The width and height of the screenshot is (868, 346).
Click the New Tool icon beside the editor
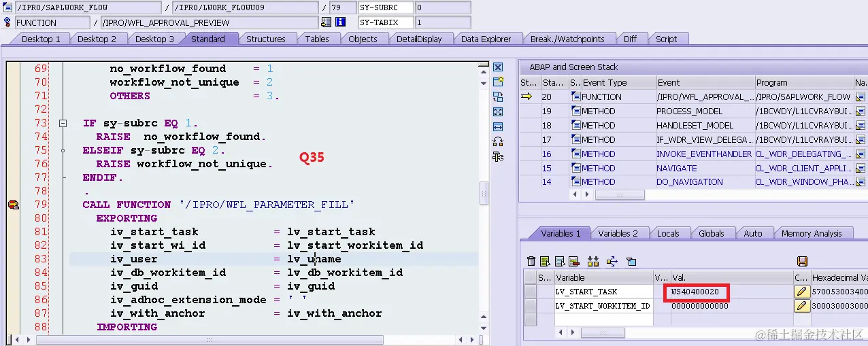click(498, 82)
